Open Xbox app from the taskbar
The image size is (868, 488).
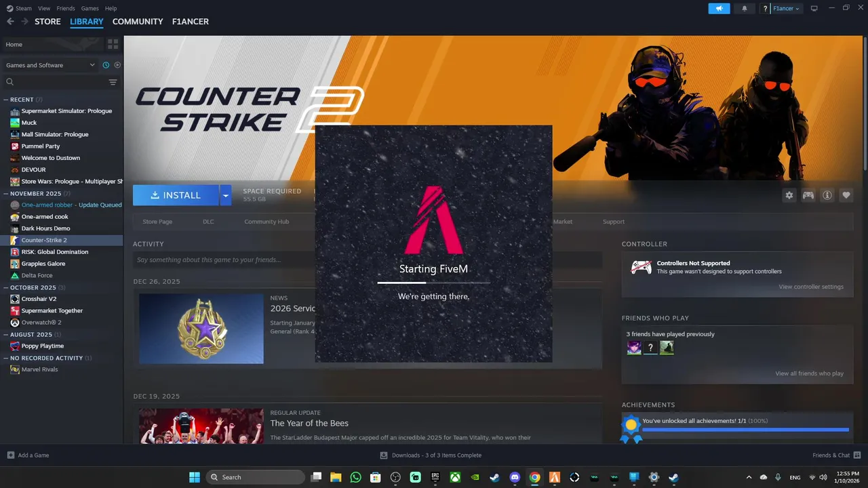456,477
